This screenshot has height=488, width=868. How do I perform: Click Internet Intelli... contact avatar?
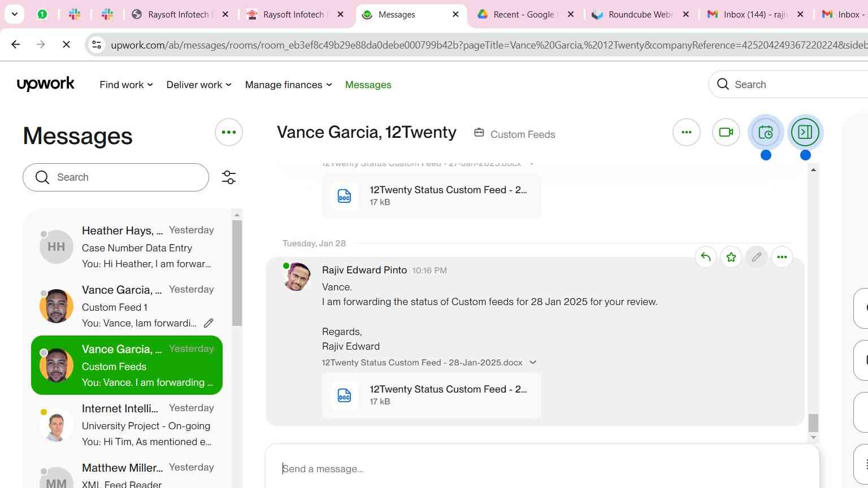[57, 425]
